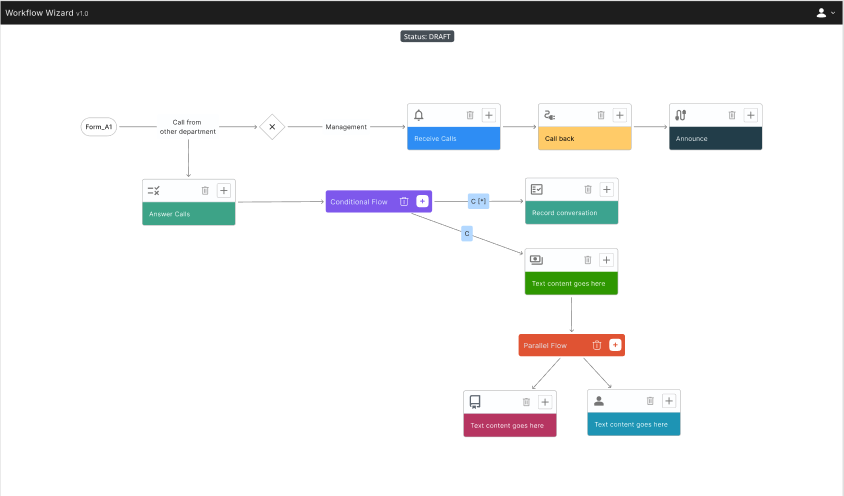Click the C [*] condition label
Viewport: 844px width, 496px height.
pos(478,201)
